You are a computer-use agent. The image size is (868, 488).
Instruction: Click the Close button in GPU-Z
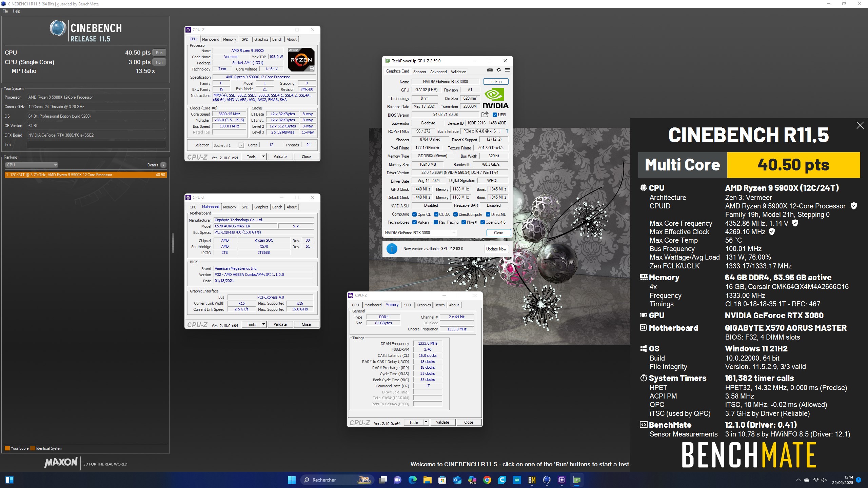point(498,232)
